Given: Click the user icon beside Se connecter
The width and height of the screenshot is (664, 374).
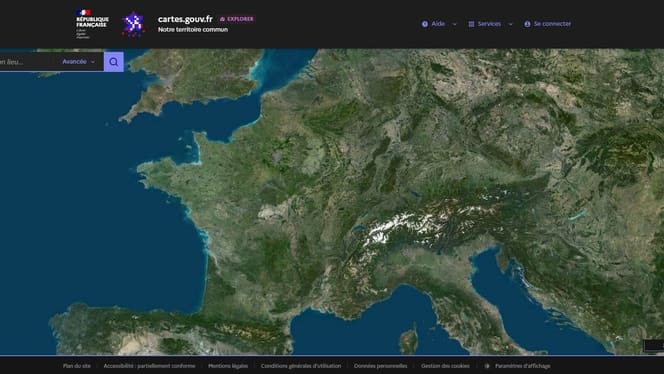Looking at the screenshot, I should coord(527,24).
